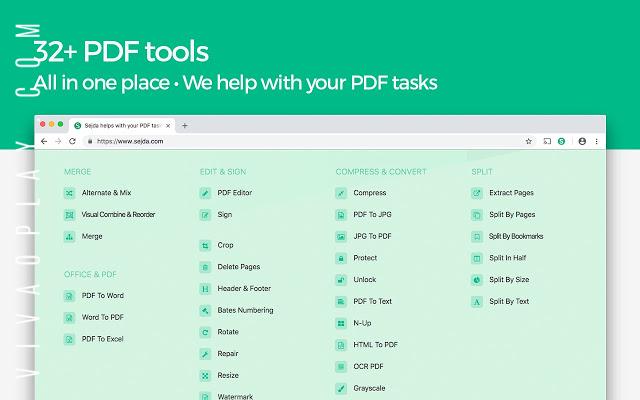The height and width of the screenshot is (400, 640).
Task: Click the Resize tool icon
Action: (205, 376)
